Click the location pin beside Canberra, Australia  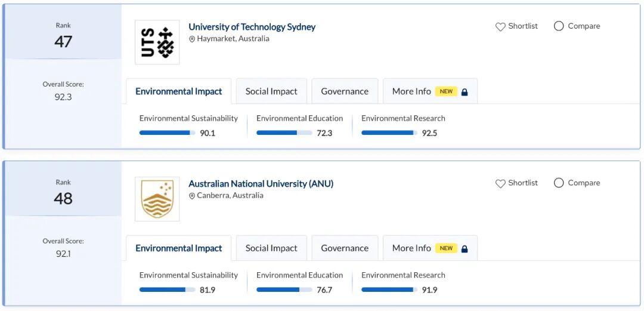coord(192,196)
